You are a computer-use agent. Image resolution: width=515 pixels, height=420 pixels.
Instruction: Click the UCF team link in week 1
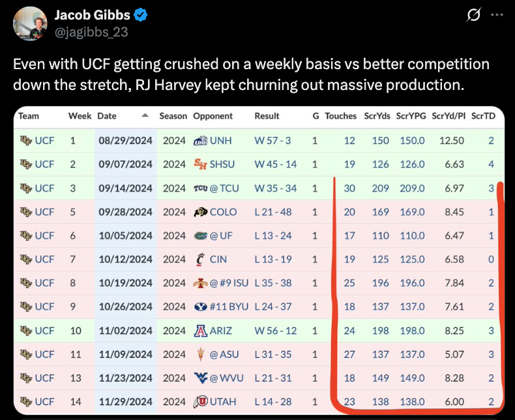44,140
